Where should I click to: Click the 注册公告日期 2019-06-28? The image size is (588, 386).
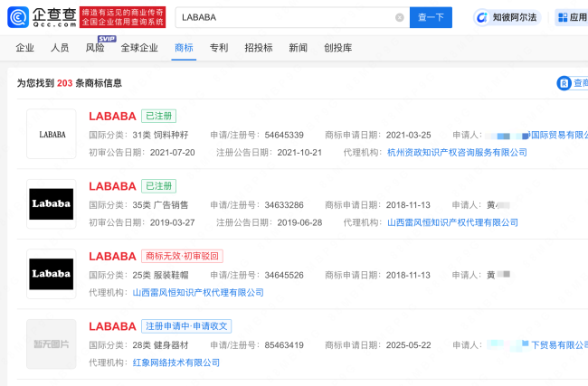click(x=299, y=222)
